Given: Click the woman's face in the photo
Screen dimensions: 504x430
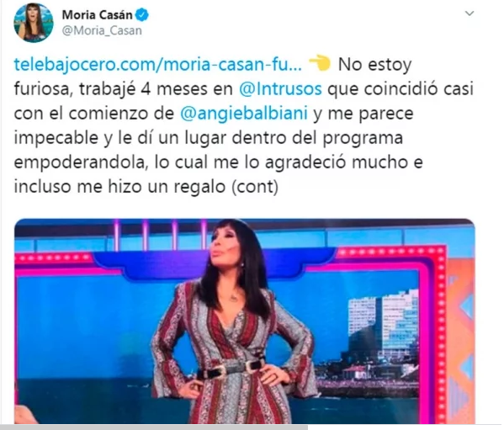Looking at the screenshot, I should point(225,247).
